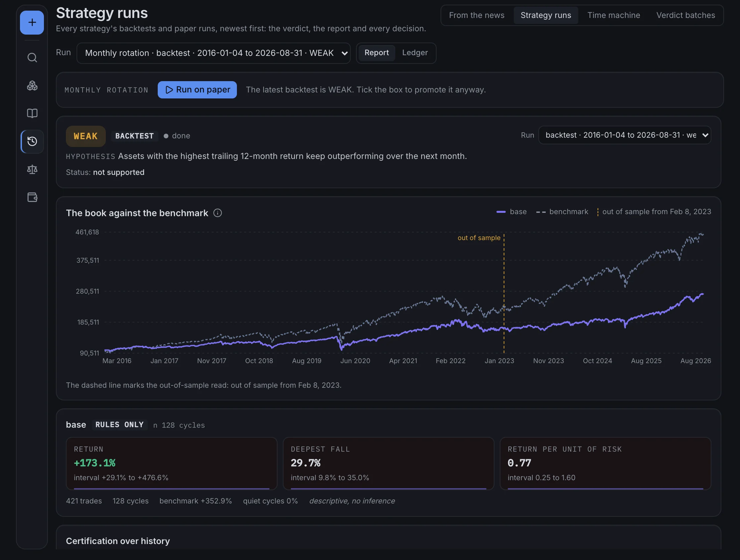The image size is (740, 560).
Task: Click the n 128 cycles label
Action: (179, 425)
